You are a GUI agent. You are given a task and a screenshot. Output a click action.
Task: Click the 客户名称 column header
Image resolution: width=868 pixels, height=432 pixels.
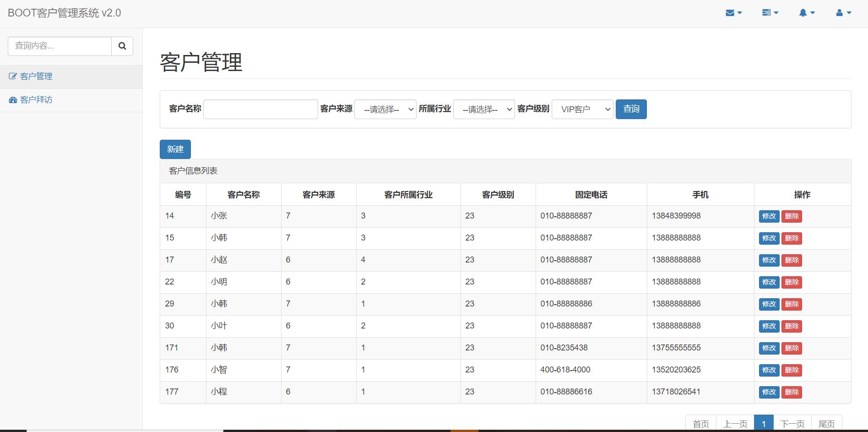click(x=244, y=195)
